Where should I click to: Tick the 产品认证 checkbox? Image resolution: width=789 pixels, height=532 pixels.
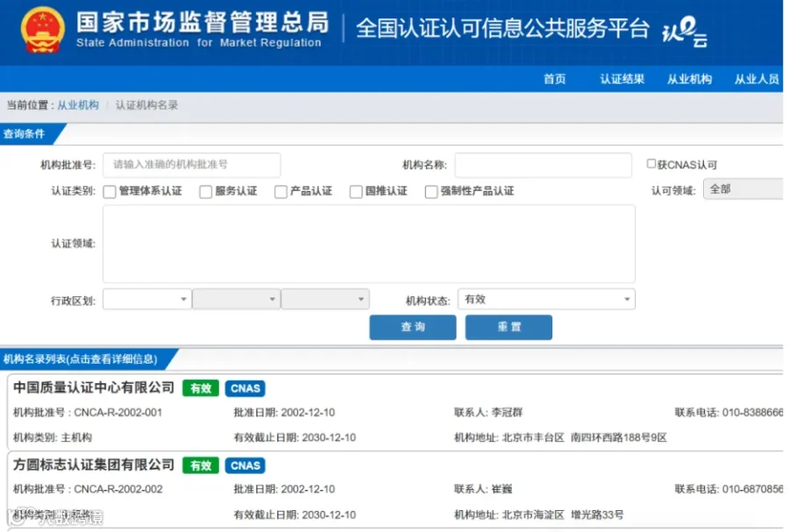(281, 192)
